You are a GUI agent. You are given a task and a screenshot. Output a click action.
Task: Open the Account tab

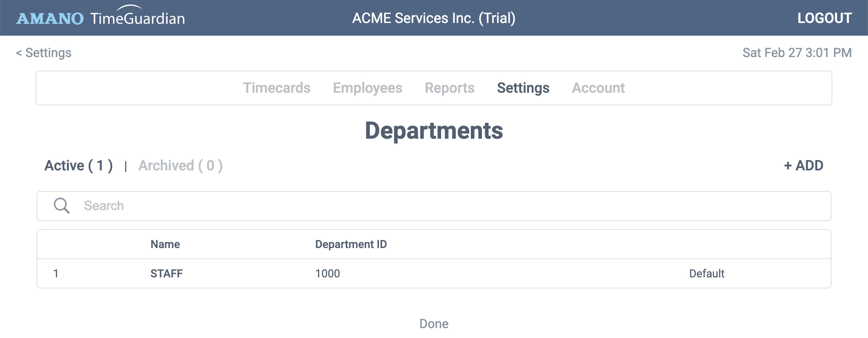coord(598,88)
